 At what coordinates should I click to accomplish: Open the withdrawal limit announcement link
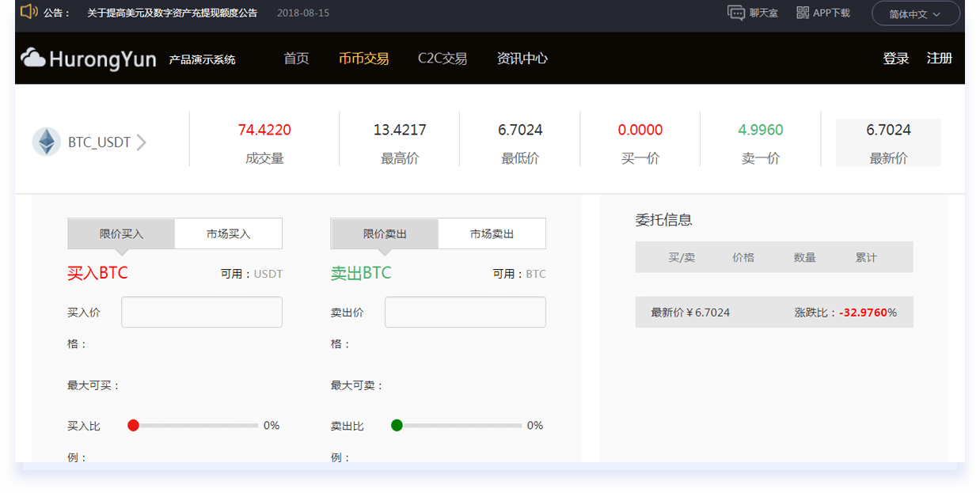[x=172, y=13]
